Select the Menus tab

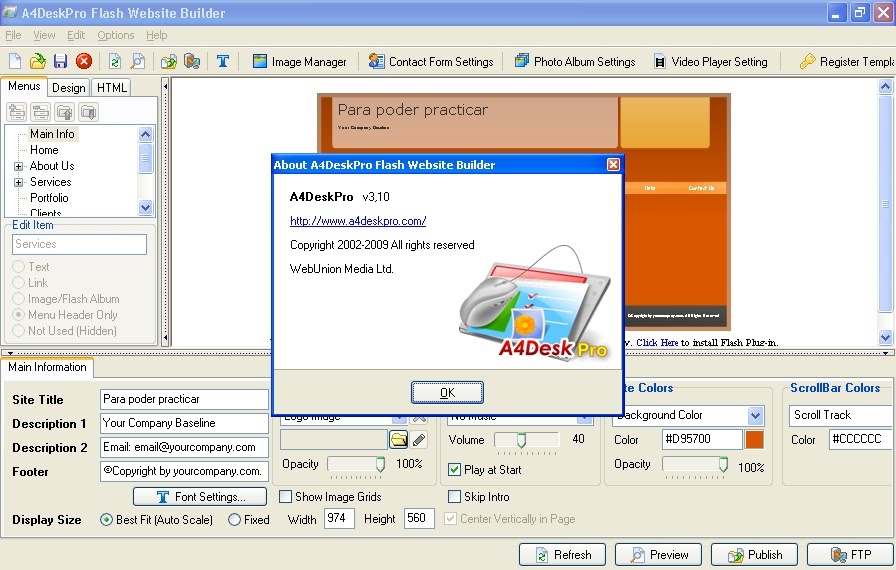24,86
